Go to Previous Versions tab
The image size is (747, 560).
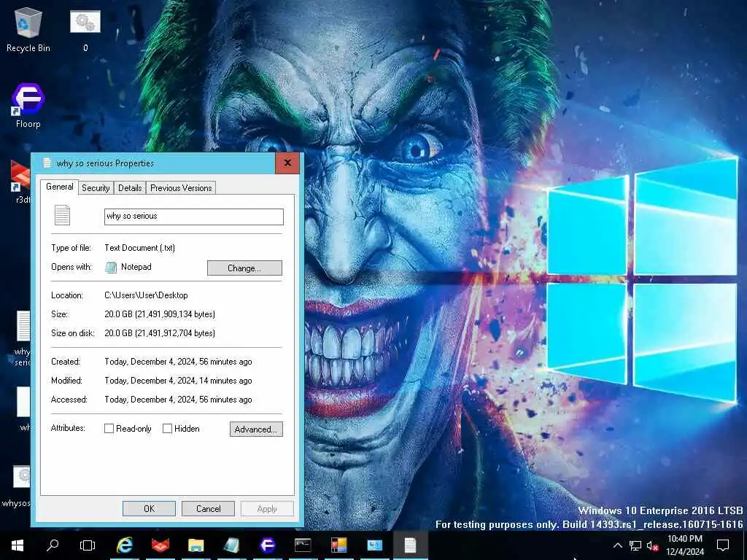[181, 188]
